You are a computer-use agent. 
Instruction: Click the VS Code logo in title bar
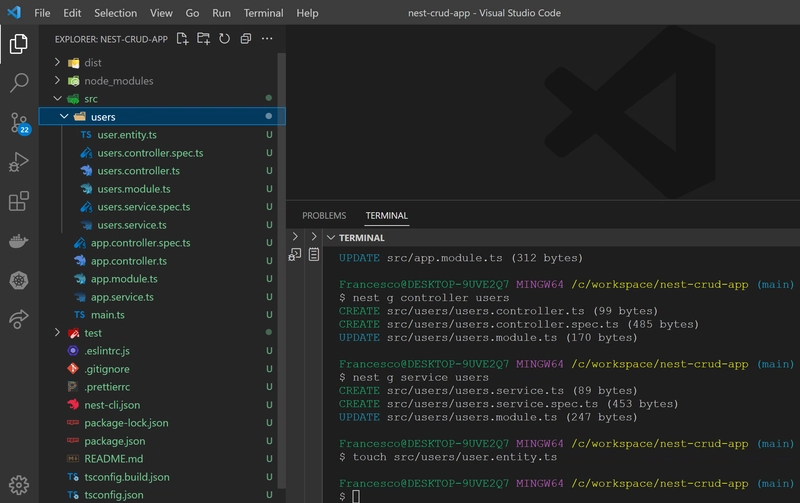[14, 12]
